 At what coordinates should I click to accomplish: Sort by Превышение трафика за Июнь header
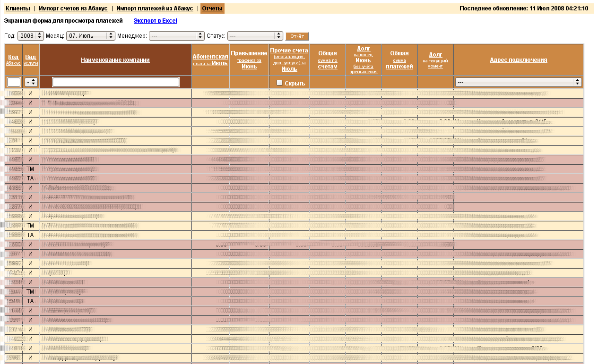pyautogui.click(x=249, y=59)
